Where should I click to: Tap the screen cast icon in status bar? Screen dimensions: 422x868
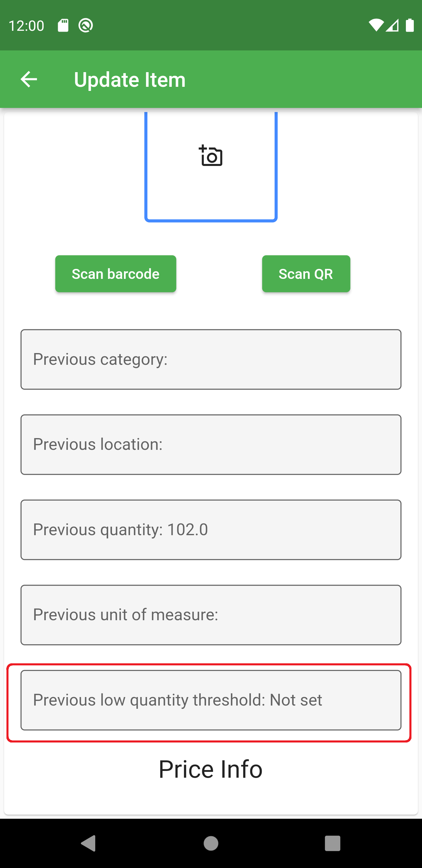pyautogui.click(x=85, y=25)
